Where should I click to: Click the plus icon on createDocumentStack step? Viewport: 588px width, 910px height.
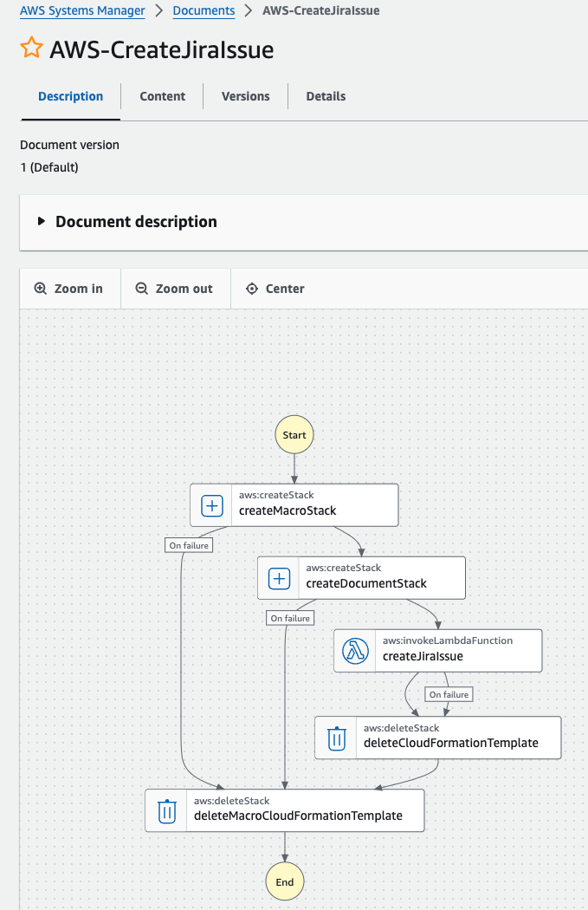point(280,579)
